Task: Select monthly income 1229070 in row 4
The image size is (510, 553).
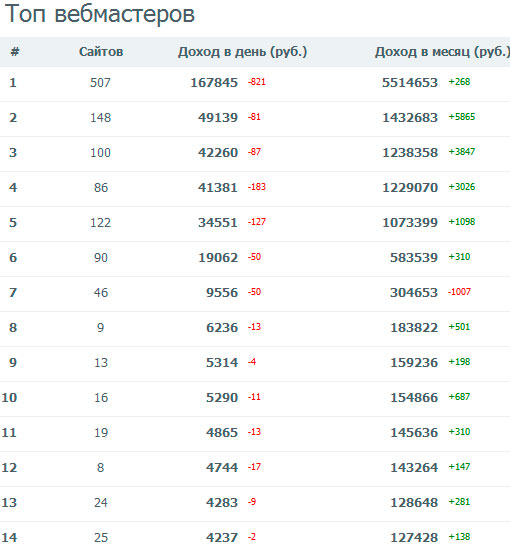Action: point(410,187)
